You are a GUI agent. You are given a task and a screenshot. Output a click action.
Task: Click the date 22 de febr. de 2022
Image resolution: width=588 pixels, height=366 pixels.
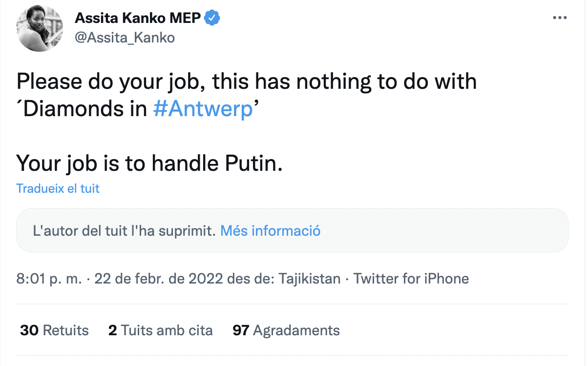(x=159, y=279)
